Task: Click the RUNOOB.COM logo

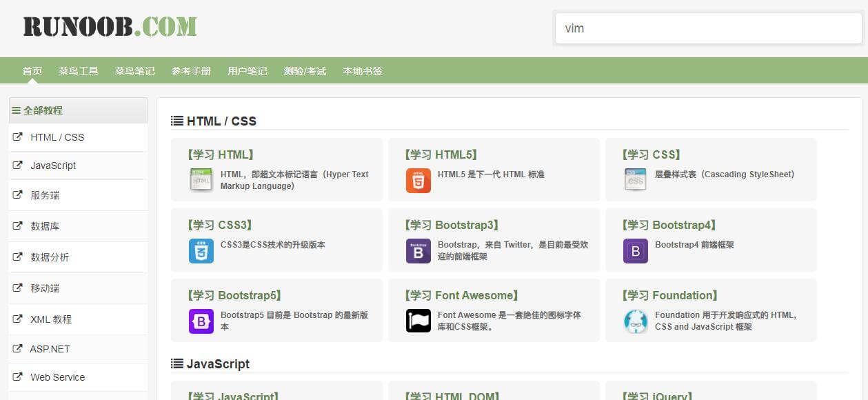Action: click(110, 27)
